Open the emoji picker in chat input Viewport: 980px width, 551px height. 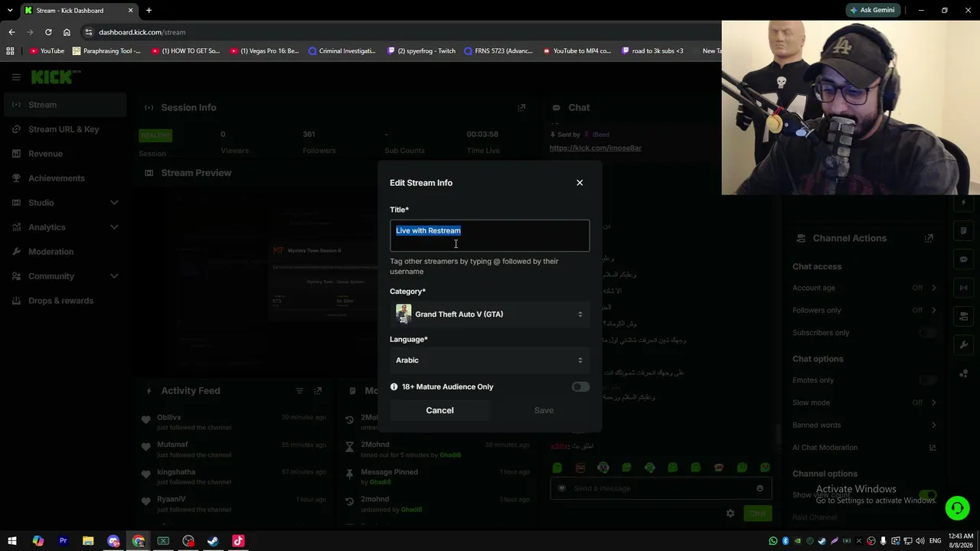[x=759, y=488]
